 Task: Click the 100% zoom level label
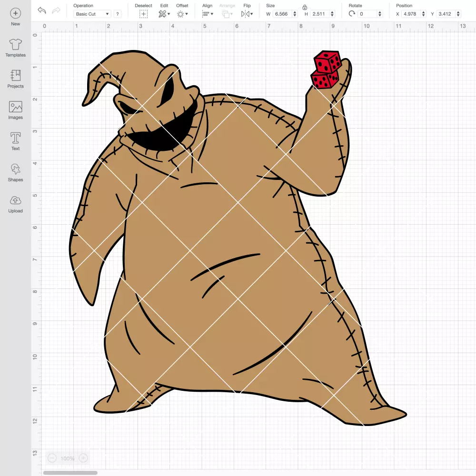pos(68,458)
